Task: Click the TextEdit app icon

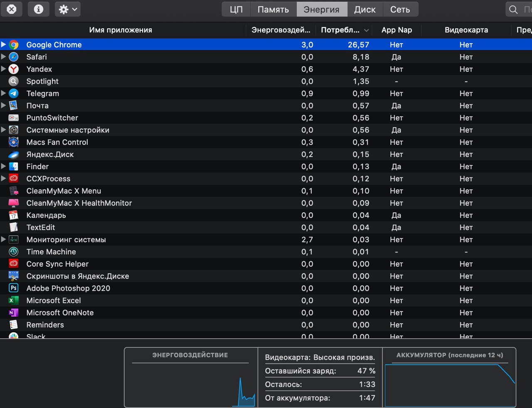Action: pyautogui.click(x=14, y=228)
